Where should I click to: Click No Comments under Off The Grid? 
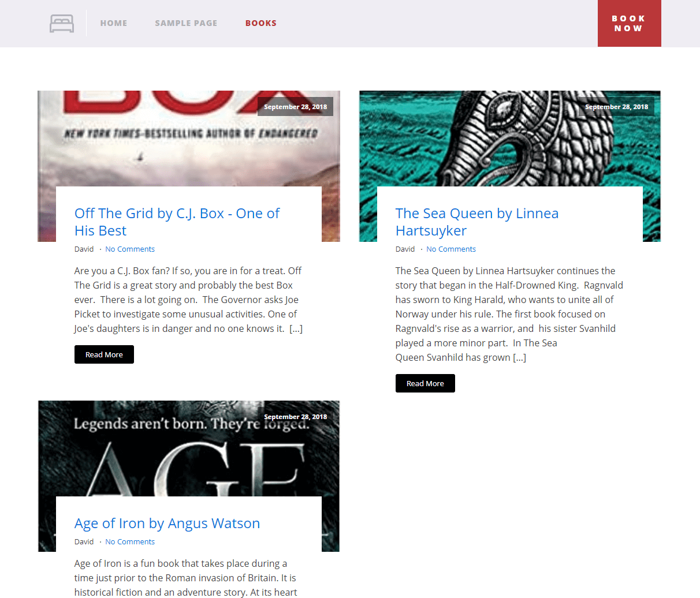130,249
